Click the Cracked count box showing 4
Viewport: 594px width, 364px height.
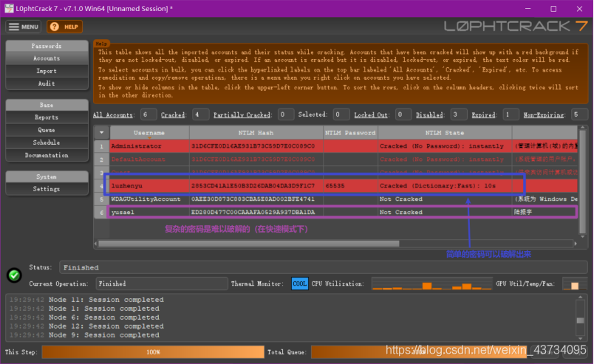[x=200, y=114]
